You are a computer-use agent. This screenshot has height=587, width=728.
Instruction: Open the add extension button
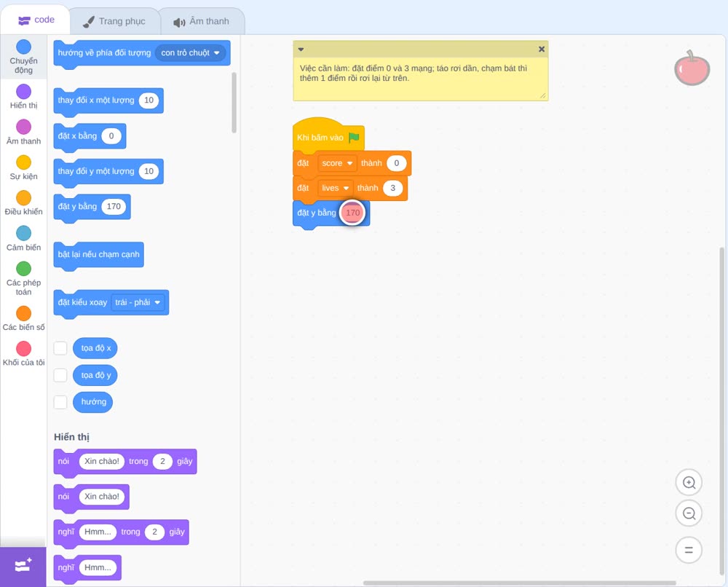[x=23, y=566]
